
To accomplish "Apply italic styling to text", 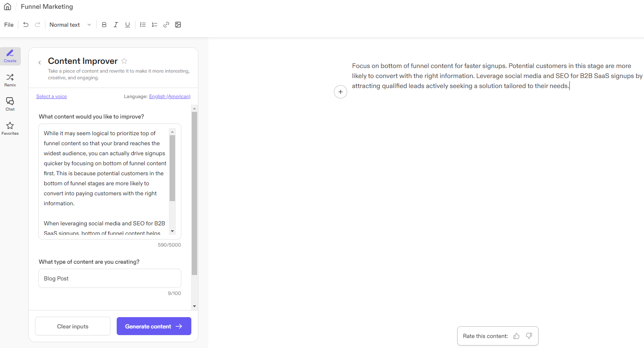I will click(115, 25).
